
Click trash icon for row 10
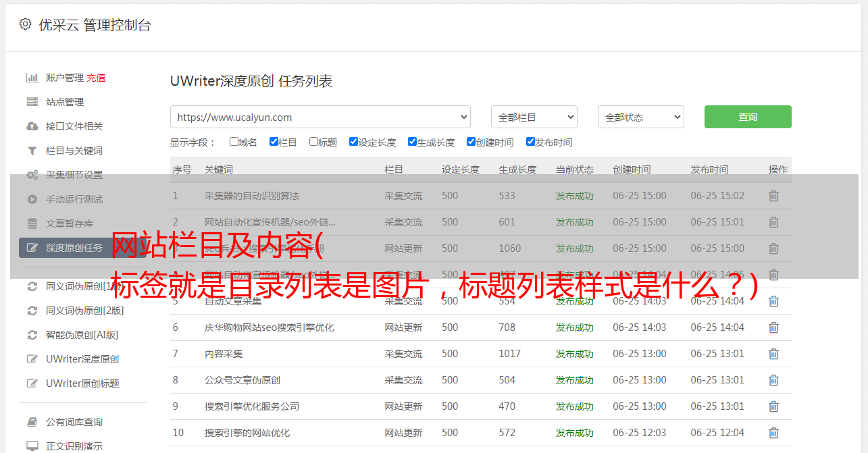coord(773,433)
